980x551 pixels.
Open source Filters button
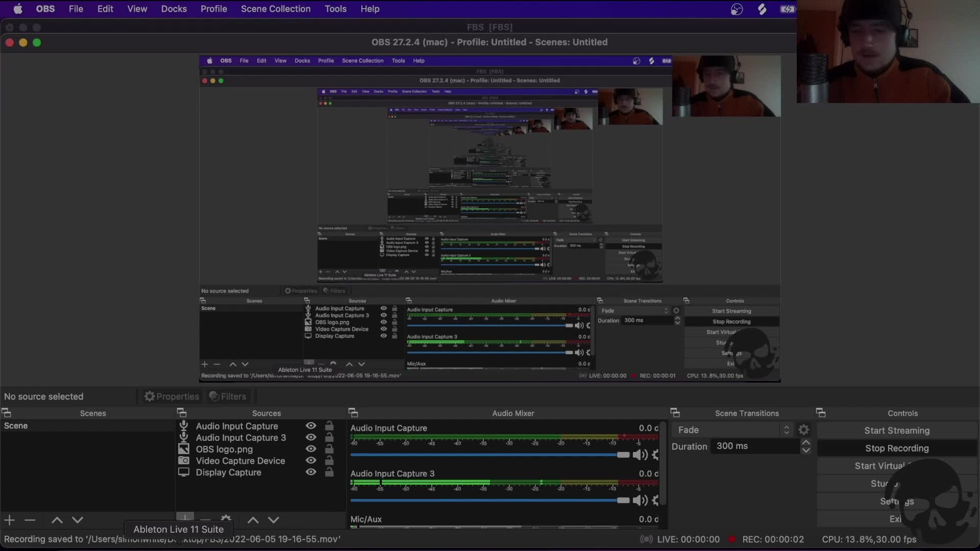(x=228, y=396)
